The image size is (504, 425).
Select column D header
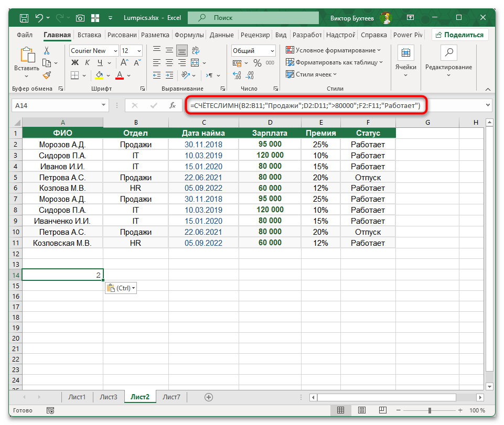tap(270, 123)
